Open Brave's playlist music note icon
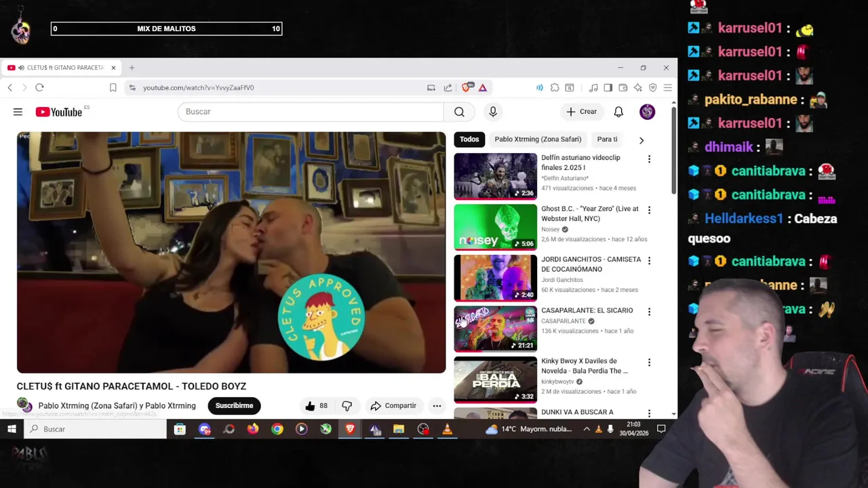Image resolution: width=868 pixels, height=488 pixels. point(593,87)
